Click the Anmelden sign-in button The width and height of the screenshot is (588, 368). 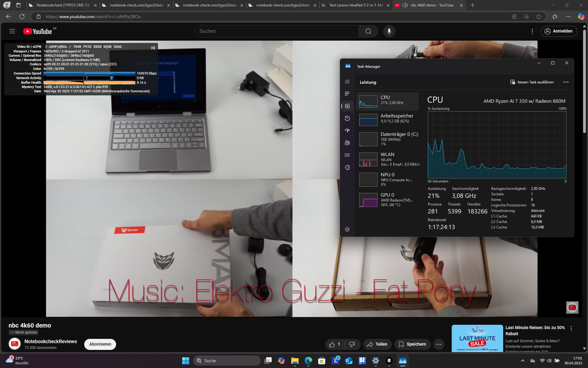(559, 31)
